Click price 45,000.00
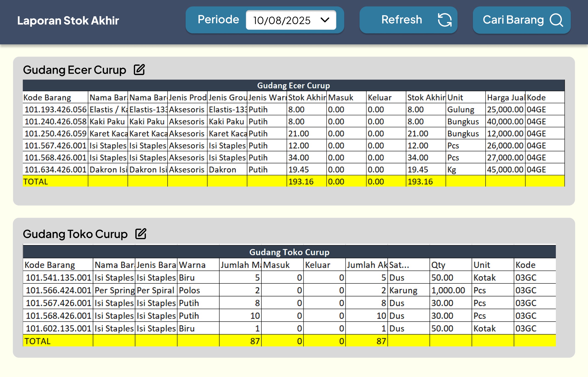This screenshot has width=588, height=377. pos(505,169)
